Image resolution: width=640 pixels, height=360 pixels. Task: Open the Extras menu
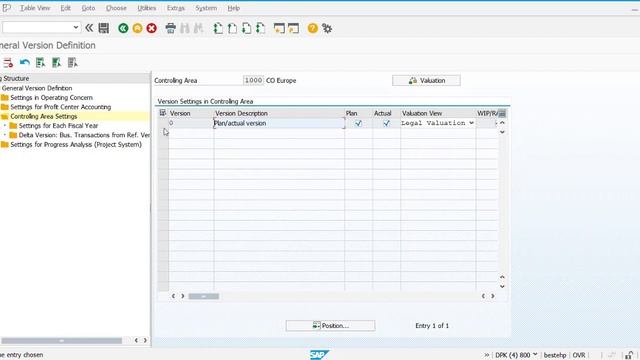[x=176, y=8]
